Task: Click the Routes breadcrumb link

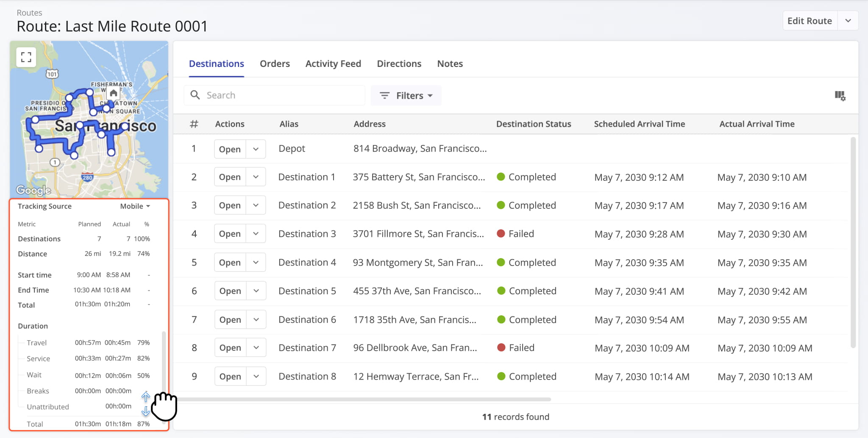Action: coord(29,13)
